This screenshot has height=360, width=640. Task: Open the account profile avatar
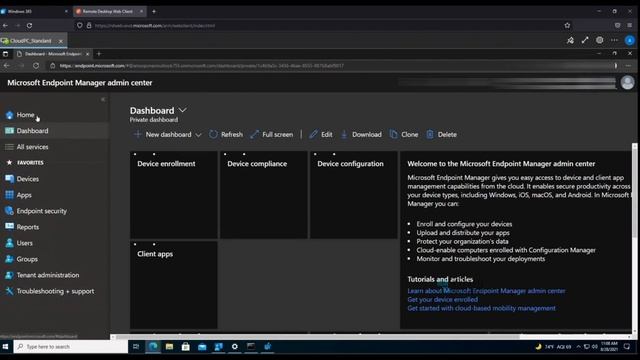[x=627, y=82]
